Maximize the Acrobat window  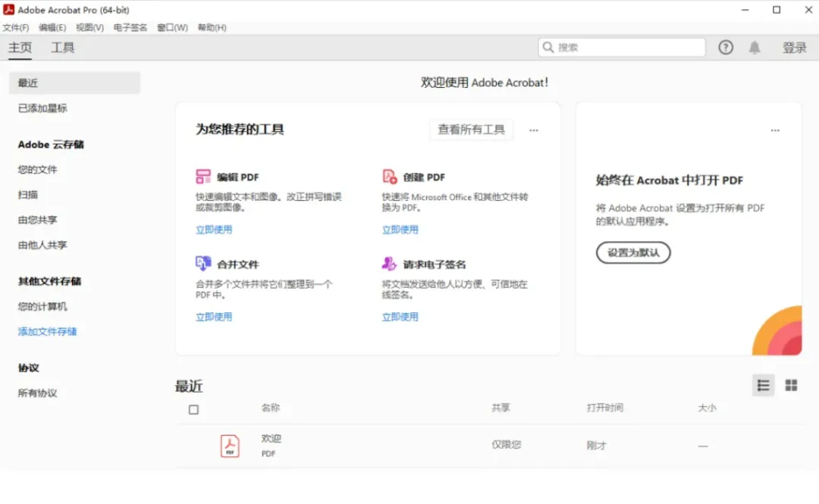(777, 9)
